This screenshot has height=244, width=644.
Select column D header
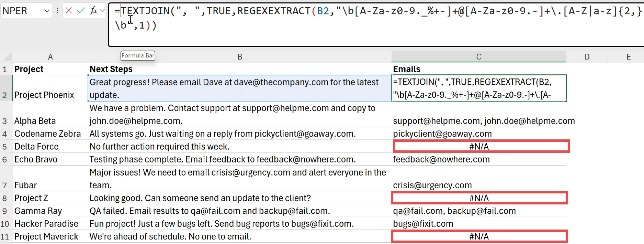587,57
